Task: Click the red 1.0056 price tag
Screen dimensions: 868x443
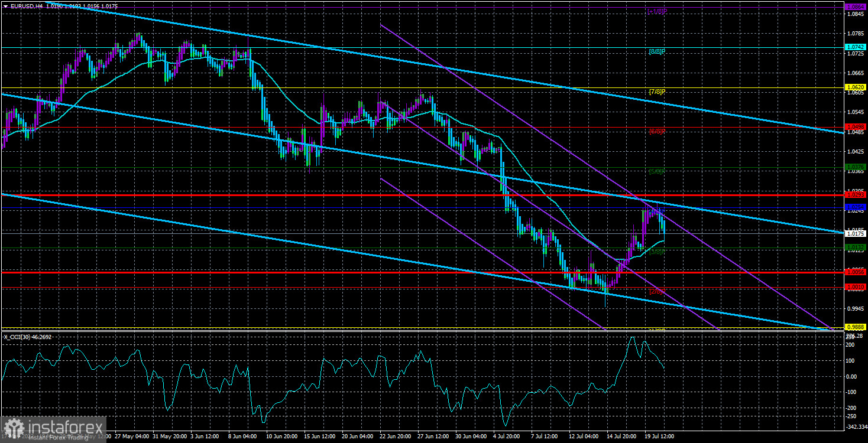Action: pos(856,272)
